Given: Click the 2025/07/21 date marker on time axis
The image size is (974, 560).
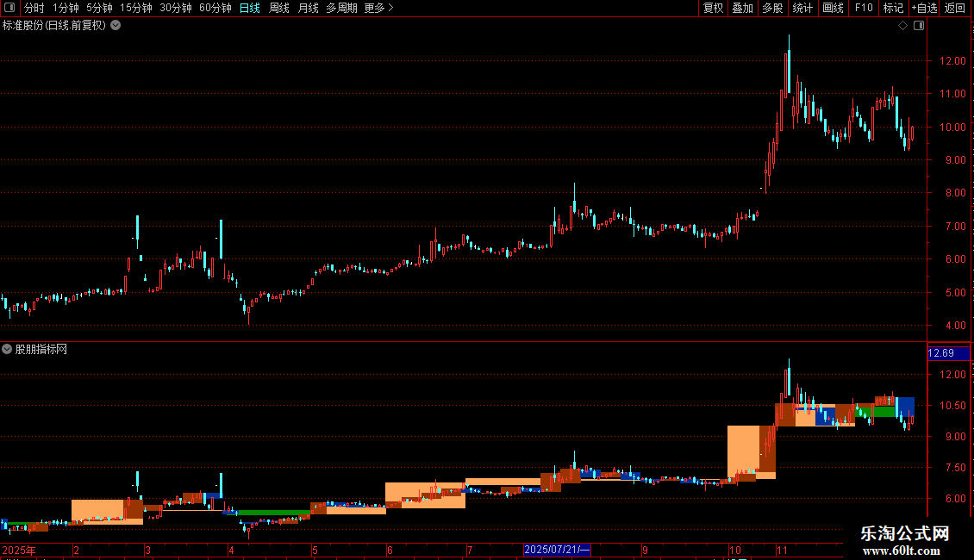Looking at the screenshot, I should (557, 550).
